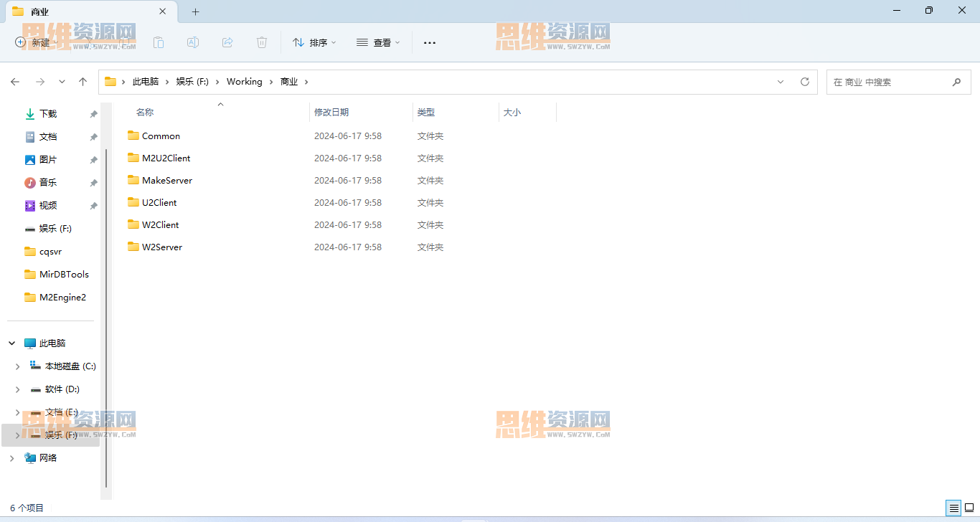Collapse the 此电脑 tree node

(12, 343)
